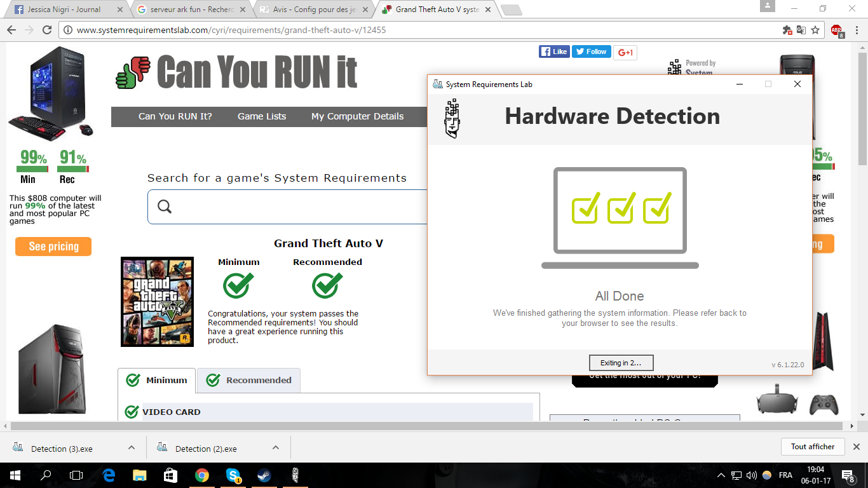Minimize the System Requirements Lab window
This screenshot has width=868, height=488.
740,84
